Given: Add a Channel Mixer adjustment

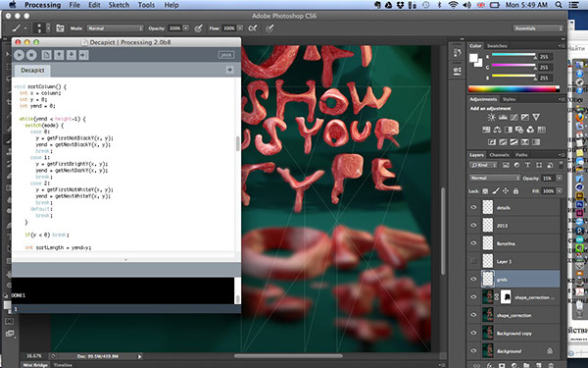Looking at the screenshot, I should click(530, 130).
